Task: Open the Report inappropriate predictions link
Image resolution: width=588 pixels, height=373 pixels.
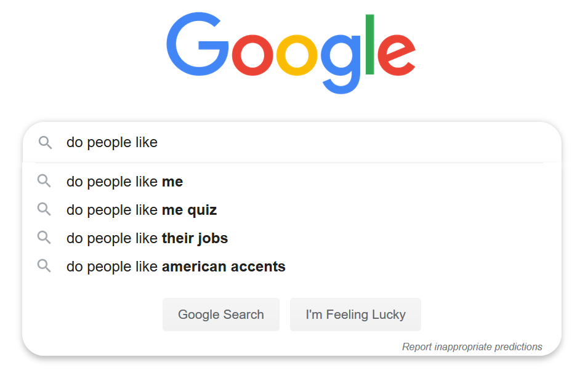Action: (x=472, y=347)
